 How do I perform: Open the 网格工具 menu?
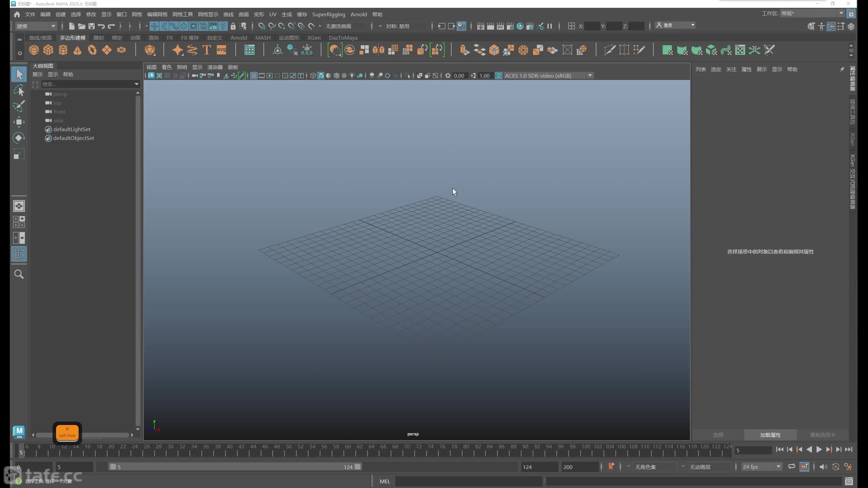click(x=182, y=14)
